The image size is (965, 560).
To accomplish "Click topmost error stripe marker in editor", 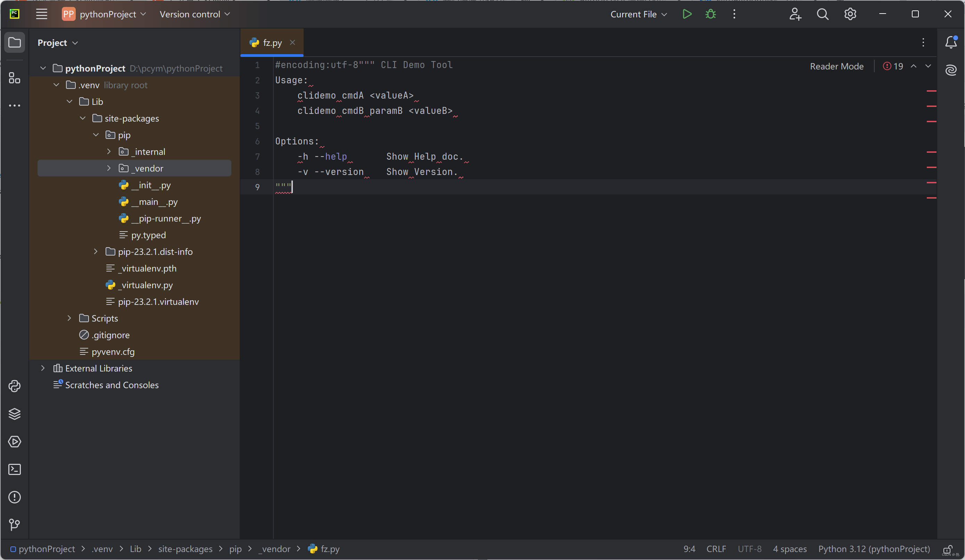I will pyautogui.click(x=931, y=91).
